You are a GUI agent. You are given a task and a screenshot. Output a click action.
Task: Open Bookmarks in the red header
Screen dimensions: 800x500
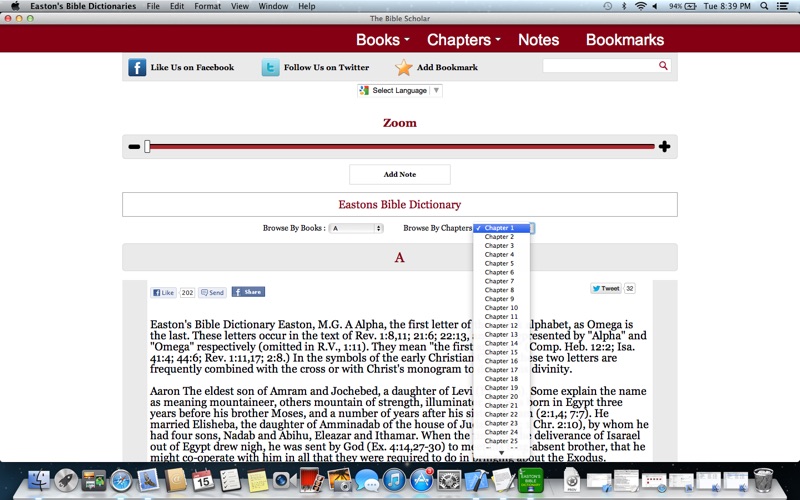pos(625,40)
